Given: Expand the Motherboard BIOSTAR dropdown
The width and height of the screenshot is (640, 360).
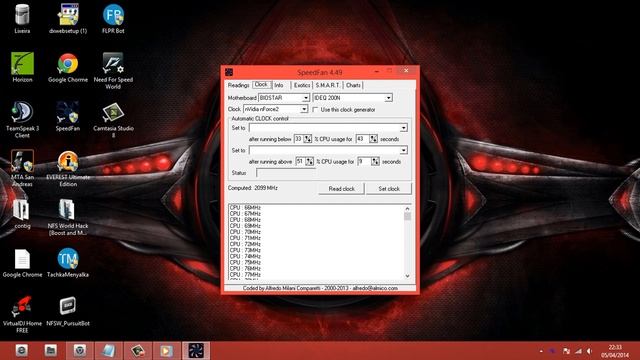Looking at the screenshot, I should pyautogui.click(x=306, y=98).
